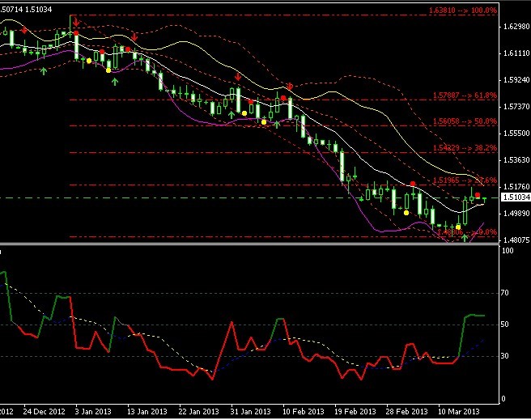This screenshot has width=531, height=420.
Task: Select the 13 Jan 2013 date label
Action: click(147, 412)
